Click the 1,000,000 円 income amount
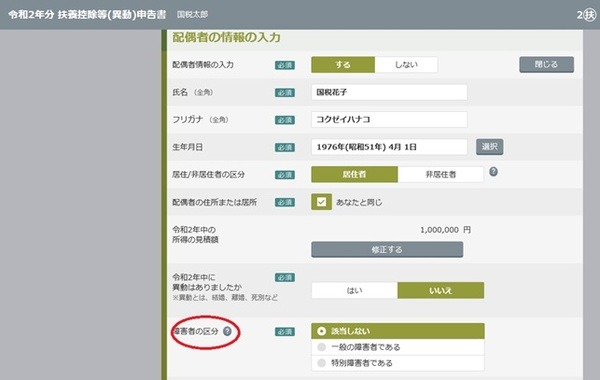 coord(445,230)
